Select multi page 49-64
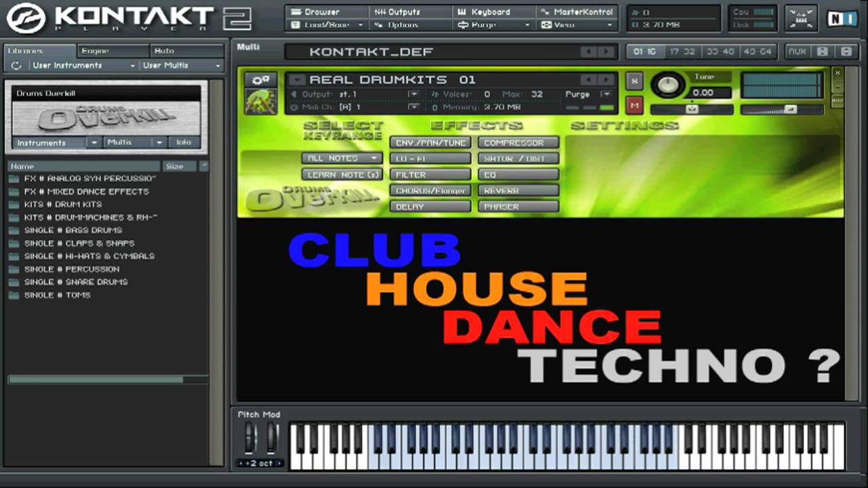This screenshot has width=868, height=488. point(757,52)
